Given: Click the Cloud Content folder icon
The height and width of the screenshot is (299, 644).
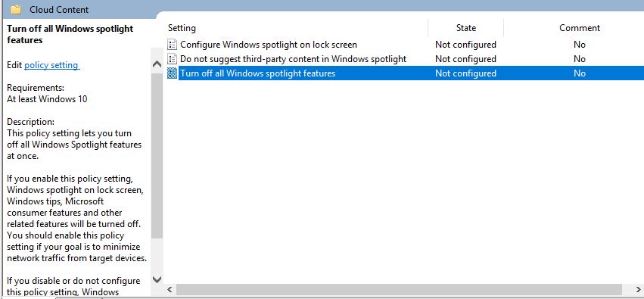Looking at the screenshot, I should (16, 9).
